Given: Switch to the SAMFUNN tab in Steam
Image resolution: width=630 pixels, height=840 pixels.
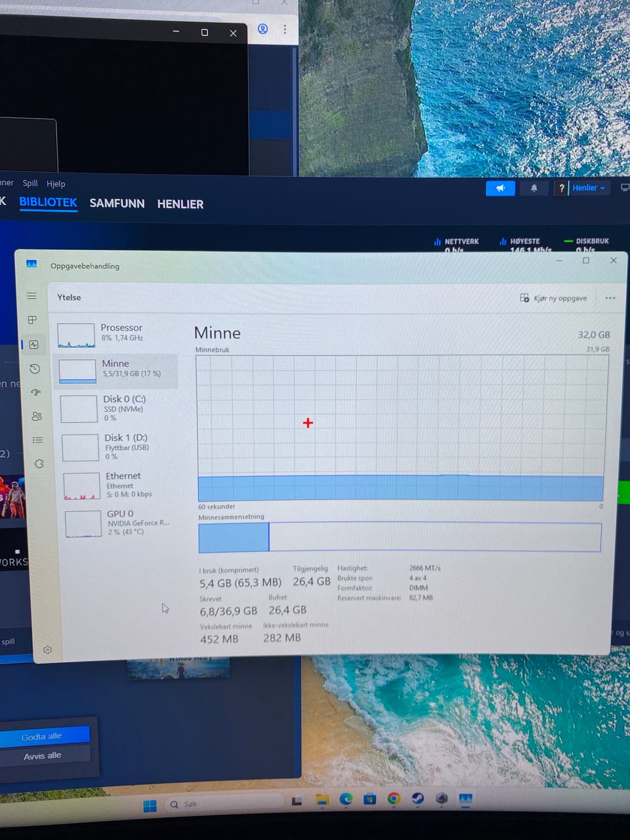Looking at the screenshot, I should point(117,203).
